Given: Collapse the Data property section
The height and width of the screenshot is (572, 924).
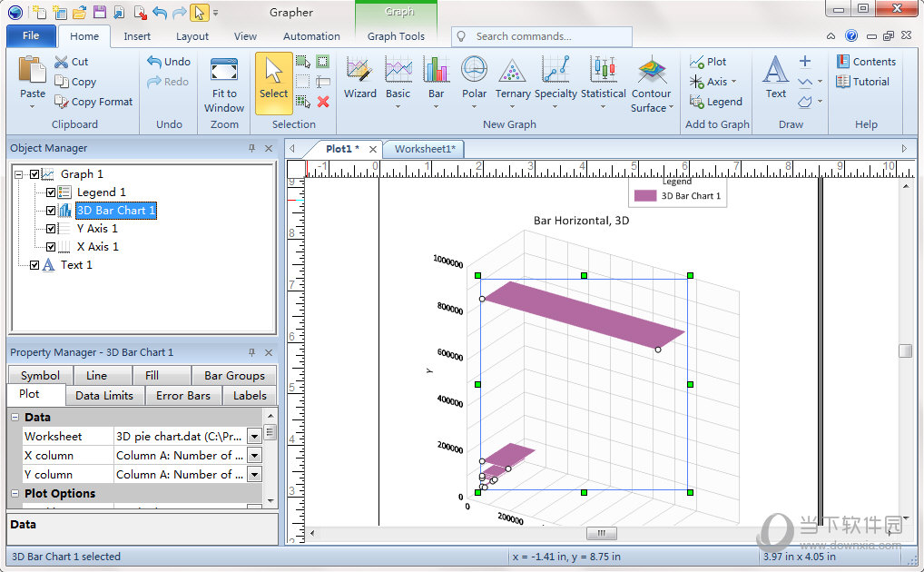Looking at the screenshot, I should tap(15, 417).
